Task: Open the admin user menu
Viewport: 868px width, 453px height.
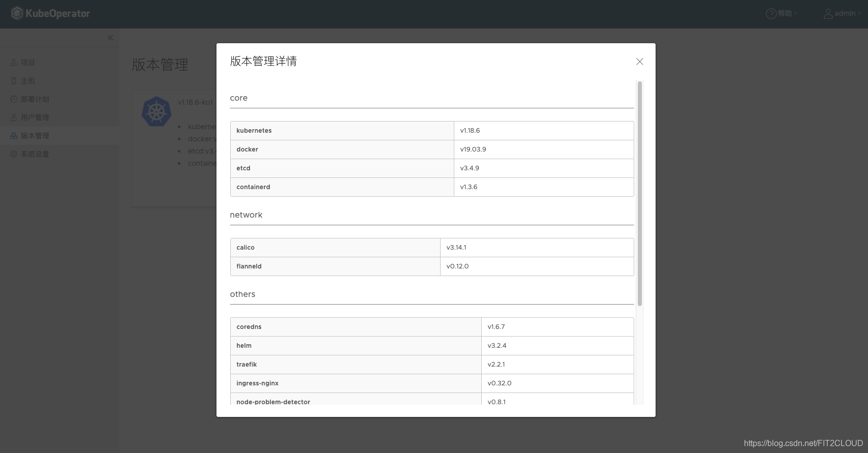Action: [842, 13]
